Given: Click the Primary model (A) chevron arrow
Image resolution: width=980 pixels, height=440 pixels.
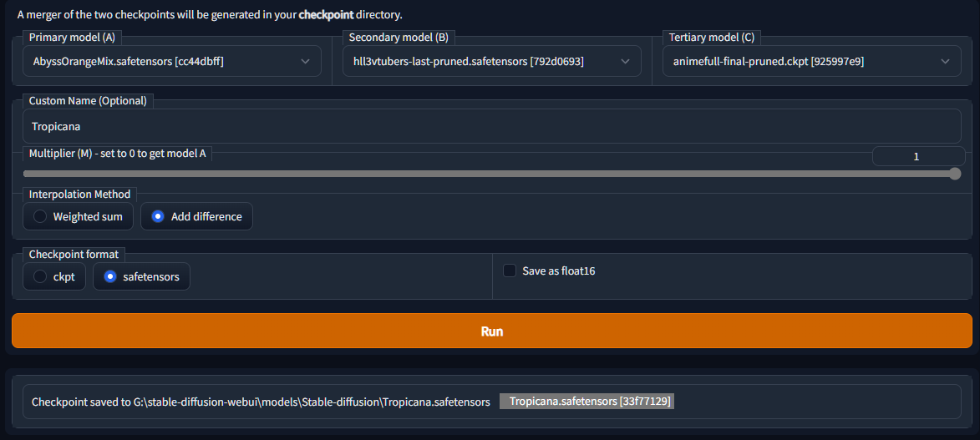Looking at the screenshot, I should (x=305, y=61).
